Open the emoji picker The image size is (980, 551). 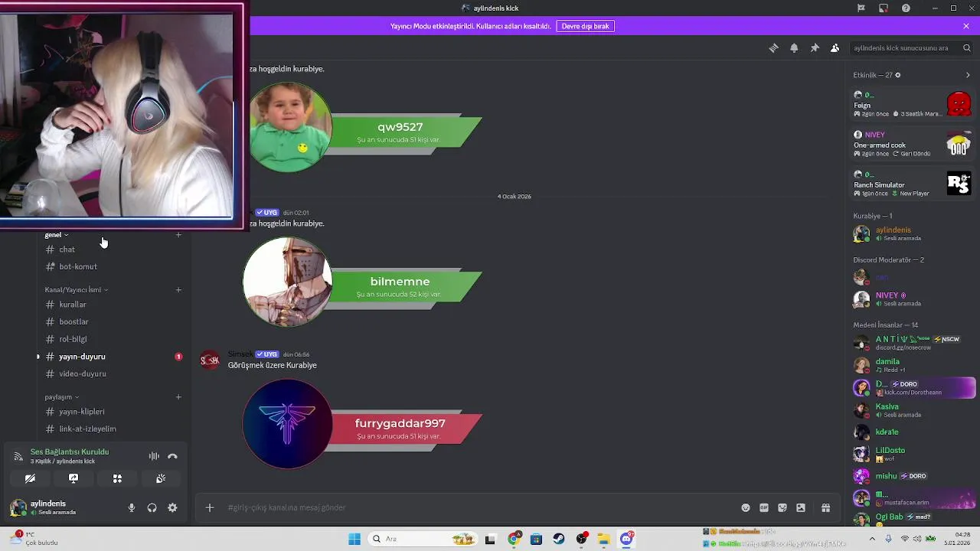[x=746, y=507]
